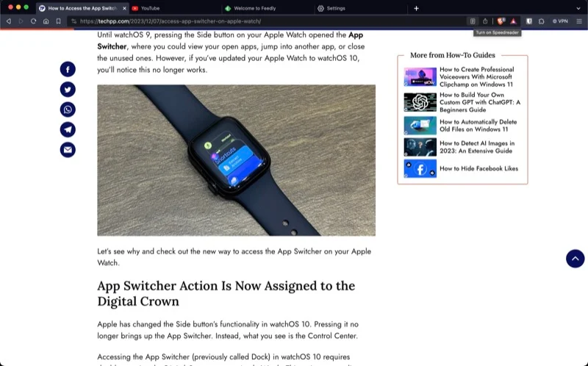Click the Feedly tab favicon

tap(228, 8)
